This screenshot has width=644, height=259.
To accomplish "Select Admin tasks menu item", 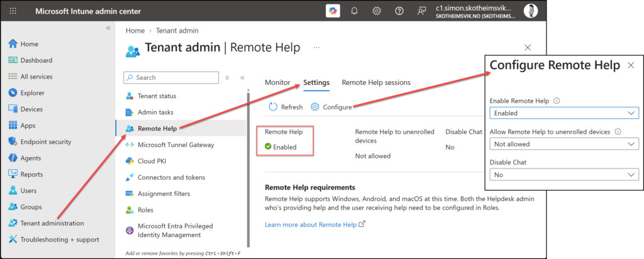I will (155, 112).
